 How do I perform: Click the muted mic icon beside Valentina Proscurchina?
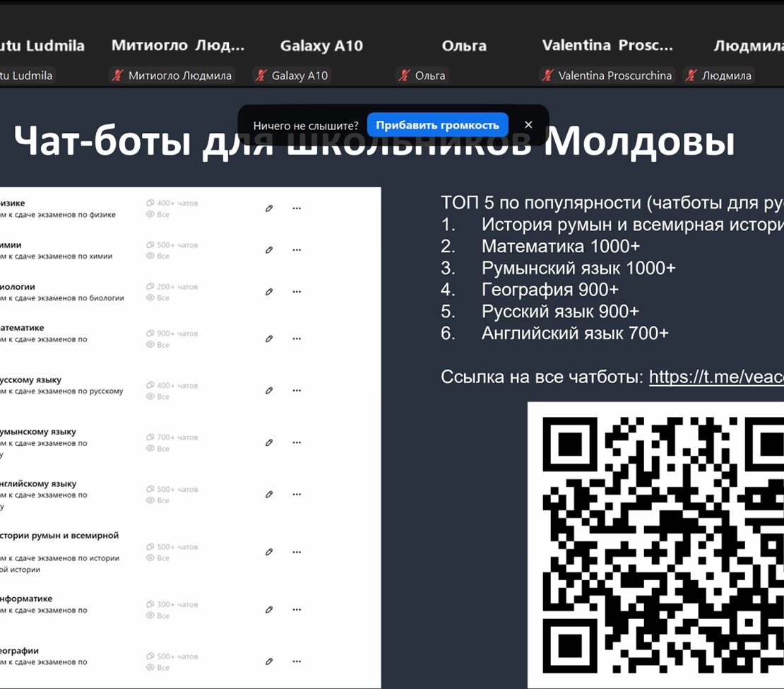click(547, 76)
